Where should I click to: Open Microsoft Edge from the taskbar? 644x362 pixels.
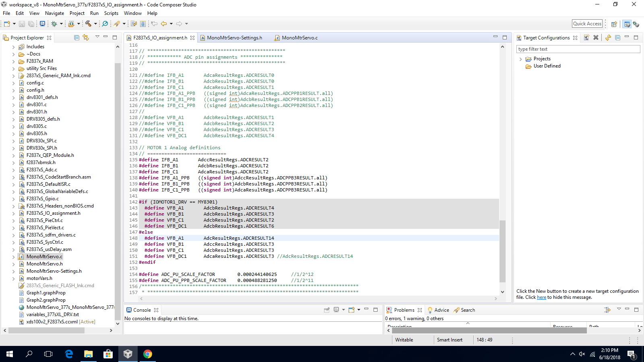click(69, 354)
